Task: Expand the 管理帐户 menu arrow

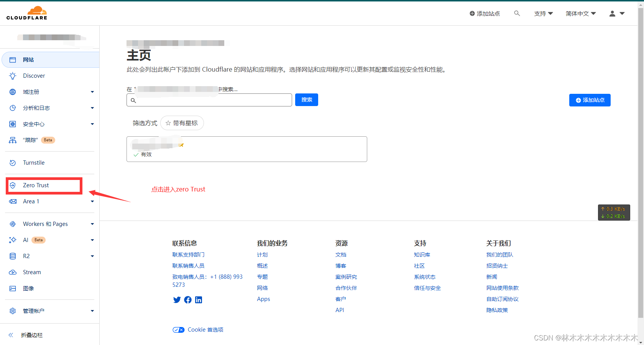Action: pyautogui.click(x=92, y=311)
